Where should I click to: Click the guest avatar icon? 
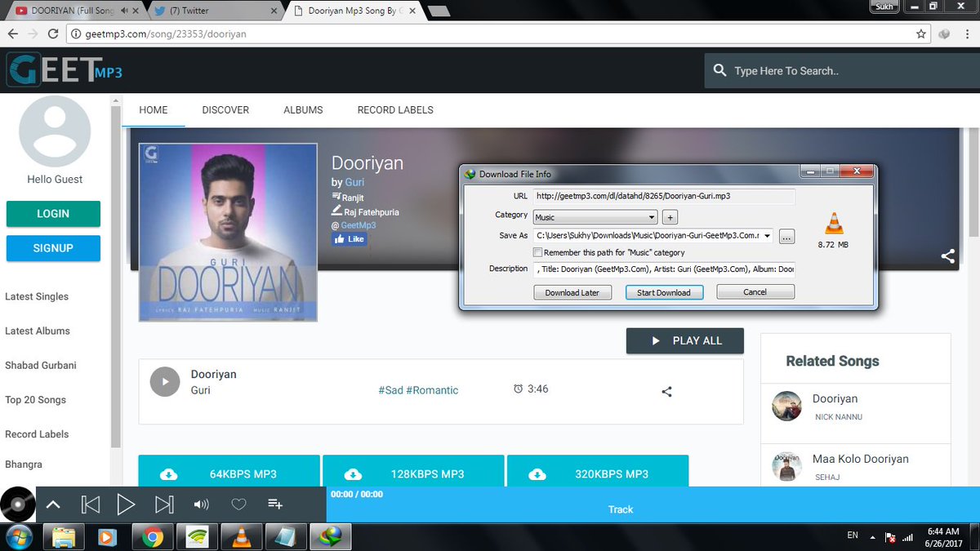click(x=55, y=131)
